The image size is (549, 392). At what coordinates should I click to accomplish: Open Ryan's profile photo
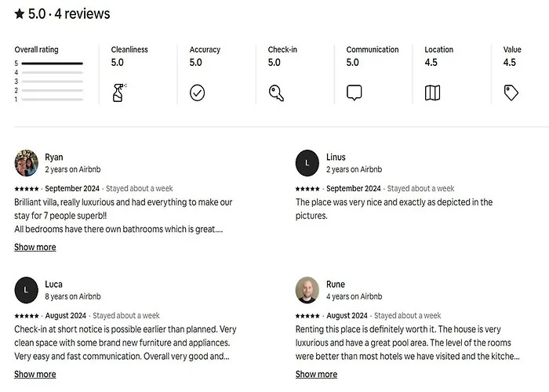coord(26,163)
